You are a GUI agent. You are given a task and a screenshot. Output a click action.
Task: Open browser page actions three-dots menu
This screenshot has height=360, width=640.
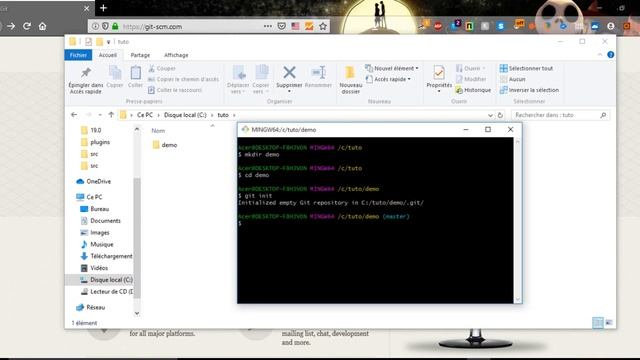tap(267, 26)
